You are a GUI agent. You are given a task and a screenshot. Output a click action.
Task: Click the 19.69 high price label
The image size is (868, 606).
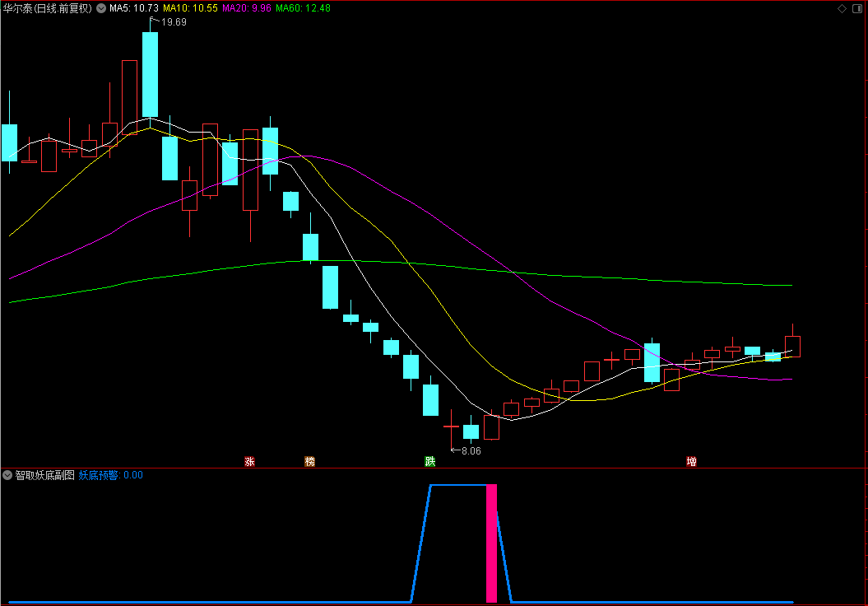[174, 22]
